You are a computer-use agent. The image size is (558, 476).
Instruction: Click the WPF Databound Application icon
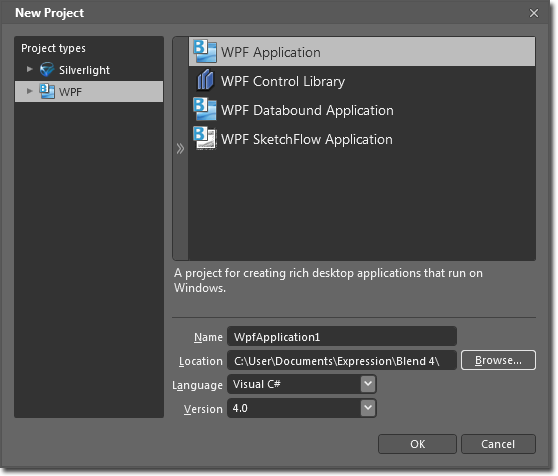pyautogui.click(x=205, y=110)
